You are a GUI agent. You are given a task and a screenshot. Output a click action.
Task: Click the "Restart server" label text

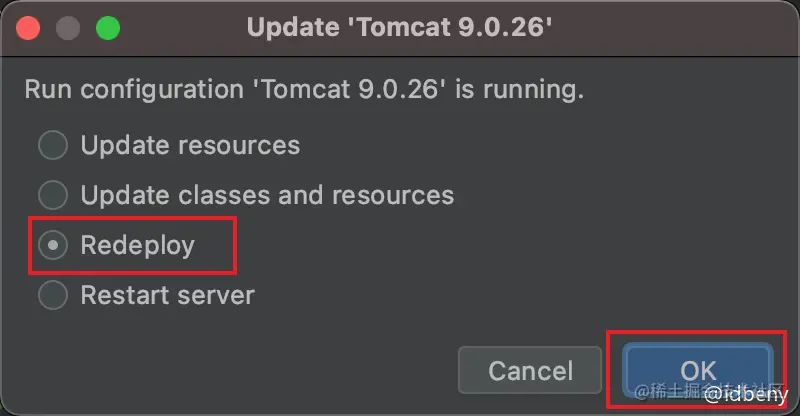(168, 295)
